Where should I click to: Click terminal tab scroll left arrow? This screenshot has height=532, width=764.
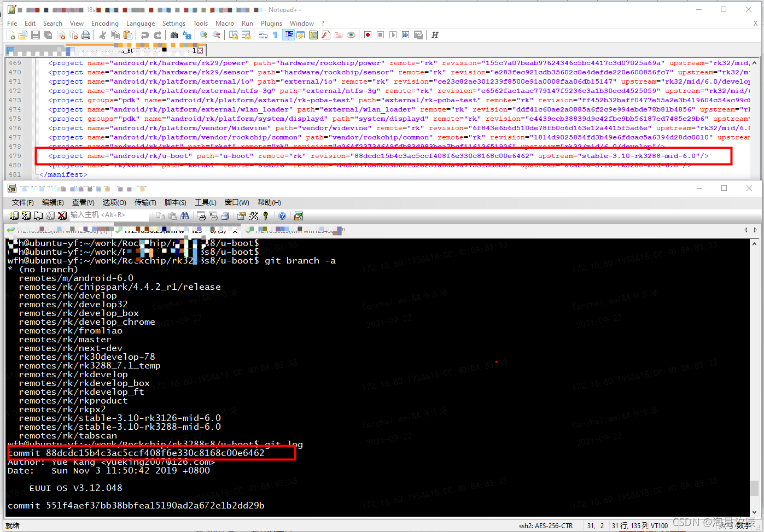(x=746, y=230)
